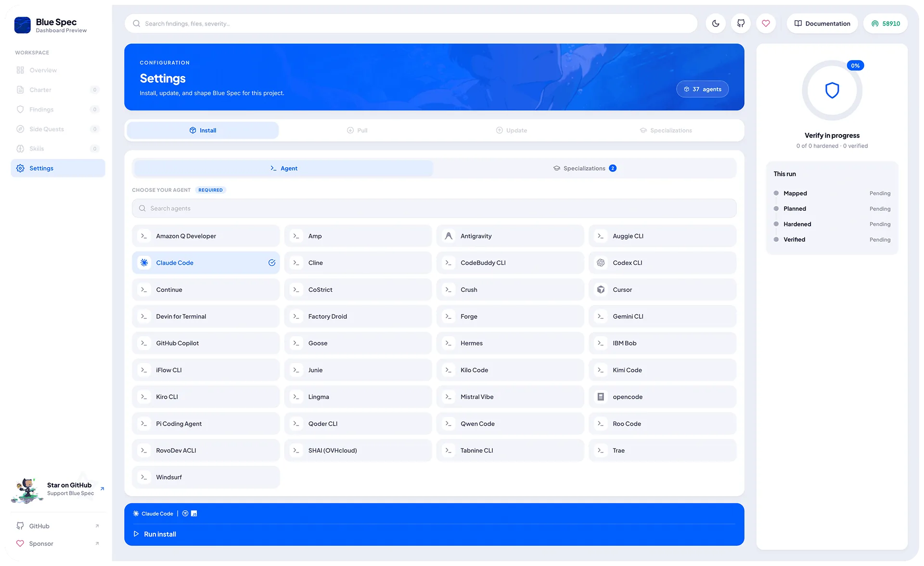Open Skills in sidebar
This screenshot has width=924, height=566.
click(x=58, y=149)
